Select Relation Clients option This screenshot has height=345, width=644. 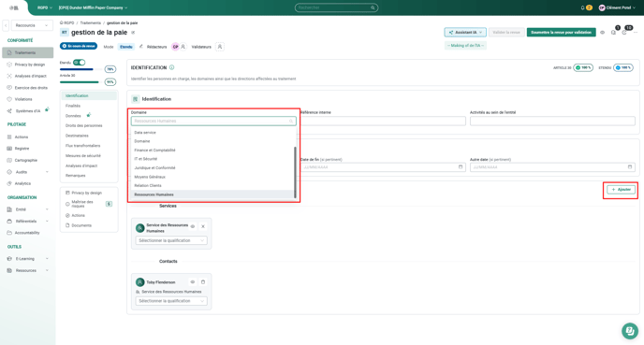(212, 185)
